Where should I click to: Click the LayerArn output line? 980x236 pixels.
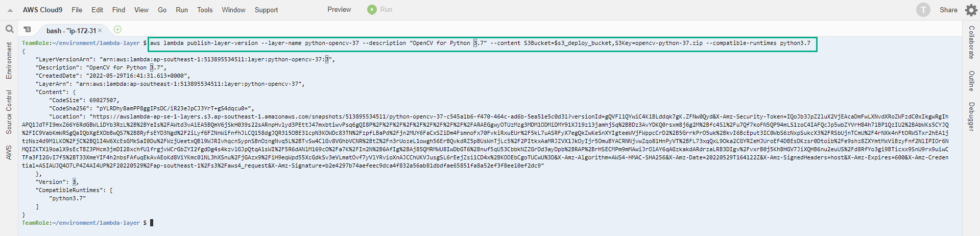point(170,84)
